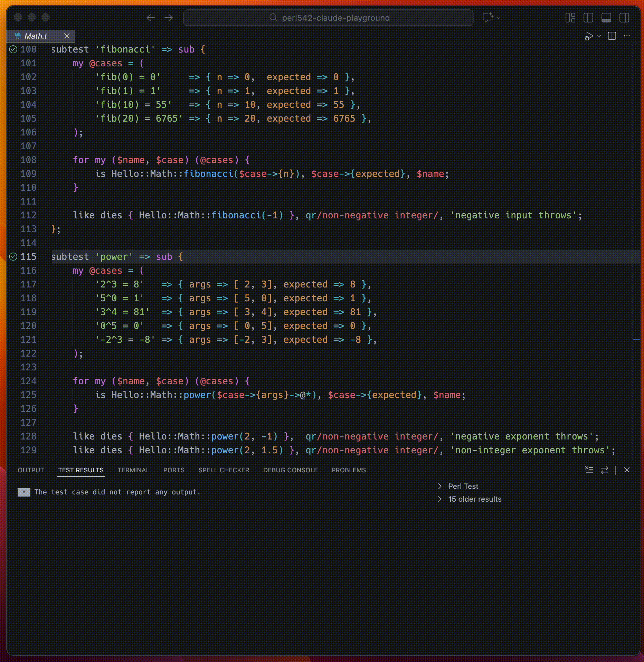Screen dimensions: 644x662
Task: Clear test results with the clear icon
Action: (x=589, y=470)
